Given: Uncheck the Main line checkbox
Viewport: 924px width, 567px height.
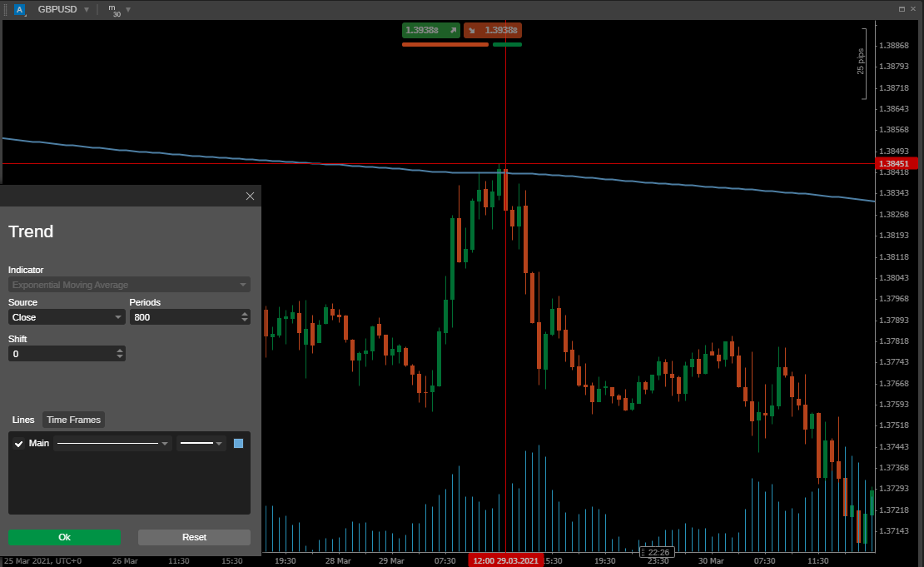Looking at the screenshot, I should (x=19, y=444).
